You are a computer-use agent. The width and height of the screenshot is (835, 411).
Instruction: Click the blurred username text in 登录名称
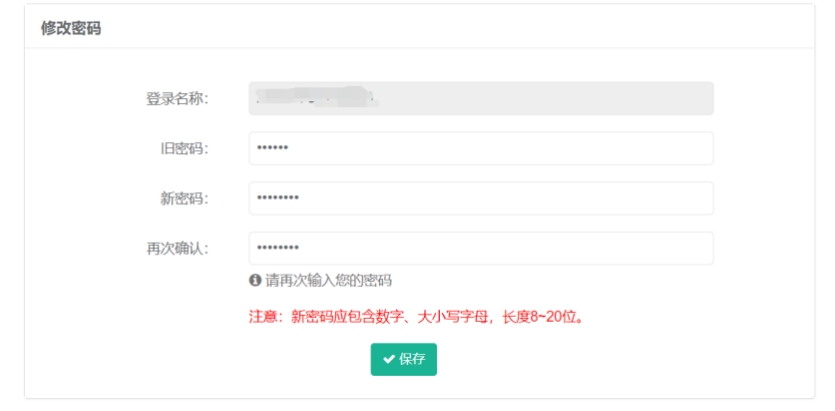tap(315, 98)
